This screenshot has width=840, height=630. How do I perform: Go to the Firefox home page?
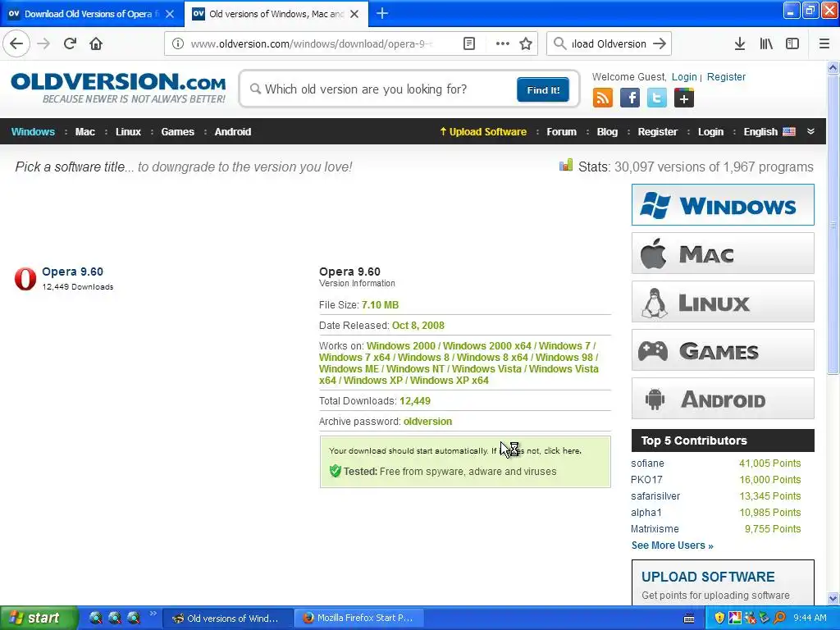96,44
